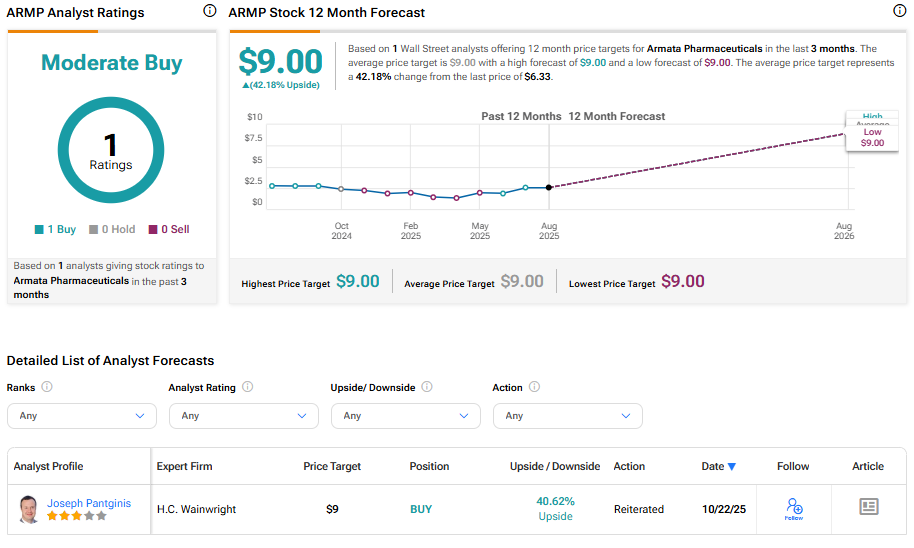The image size is (914, 548).
Task: Click Joseph Pantginis profile photo
Action: tap(29, 509)
